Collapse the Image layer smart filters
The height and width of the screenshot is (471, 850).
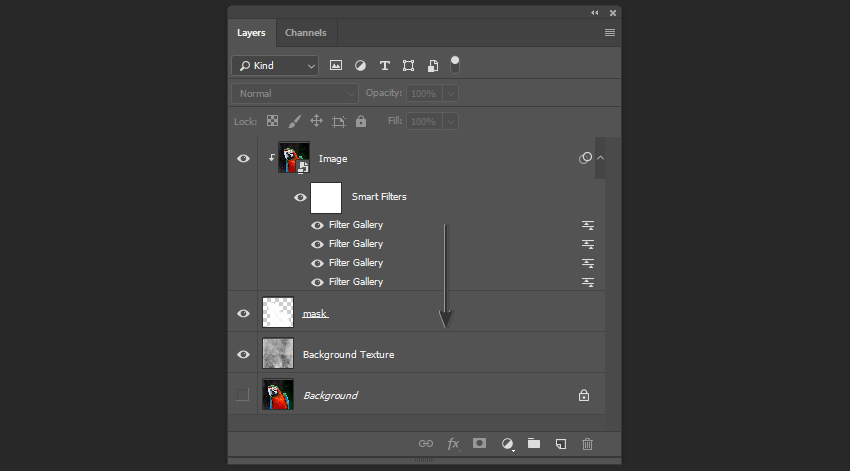pos(600,158)
